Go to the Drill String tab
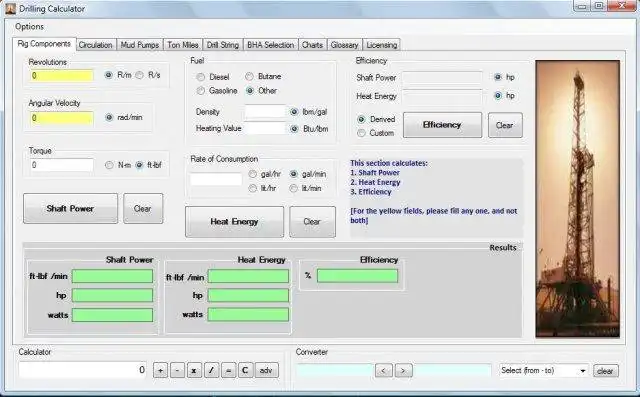This screenshot has width=640, height=397. click(x=223, y=45)
